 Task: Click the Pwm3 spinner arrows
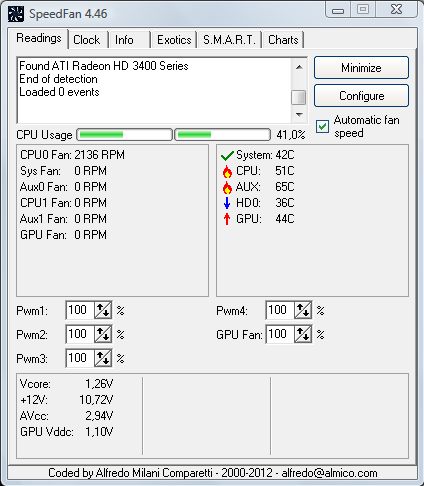[103, 358]
